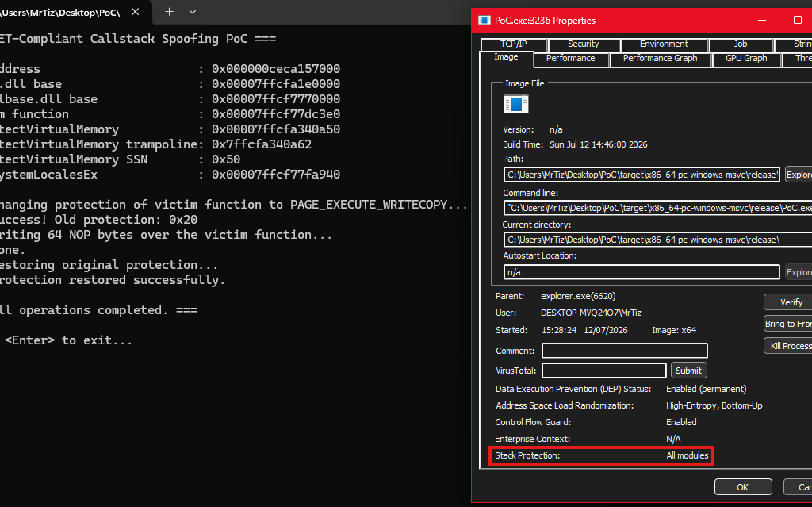Viewport: 812px width, 507px height.
Task: Click OK in the Properties dialog
Action: click(742, 487)
